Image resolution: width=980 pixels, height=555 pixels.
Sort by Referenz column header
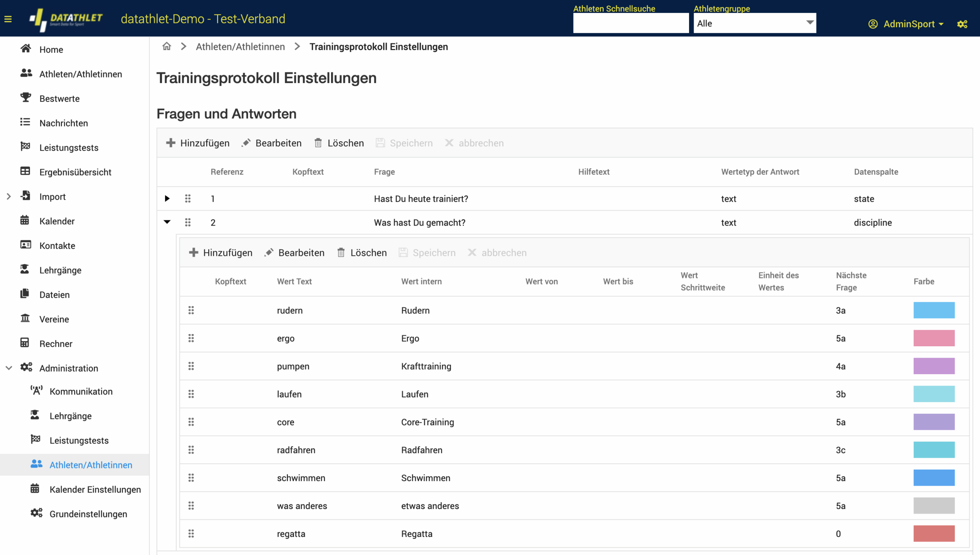(227, 172)
